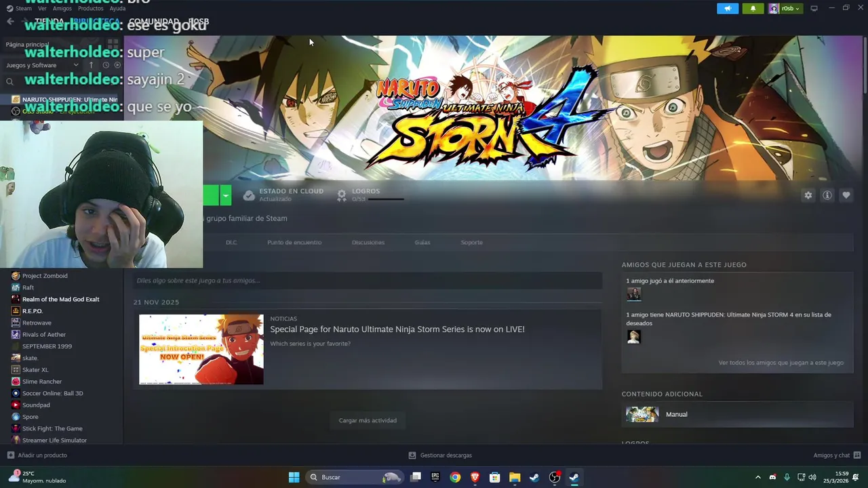Click the 'Diles algo sobre este juego' field
The image size is (868, 488).
[368, 281]
